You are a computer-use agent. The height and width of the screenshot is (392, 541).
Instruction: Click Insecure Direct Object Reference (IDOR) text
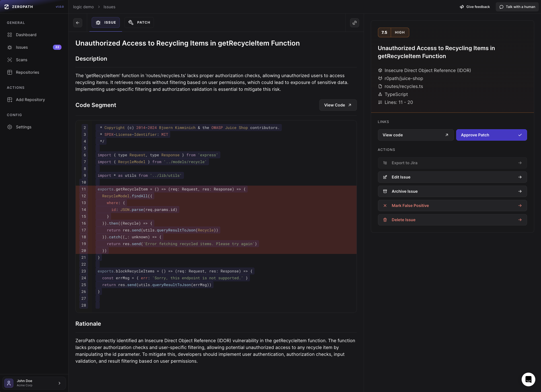pyautogui.click(x=428, y=70)
